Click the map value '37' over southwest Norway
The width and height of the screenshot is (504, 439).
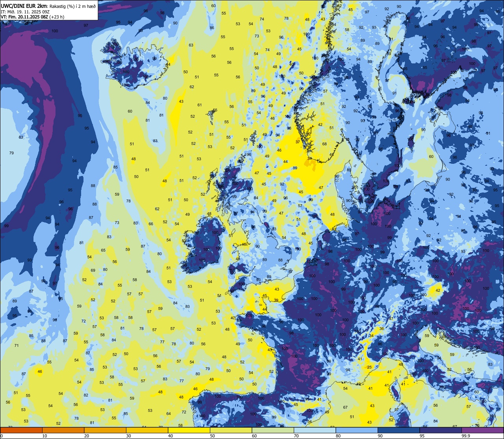pos(298,142)
